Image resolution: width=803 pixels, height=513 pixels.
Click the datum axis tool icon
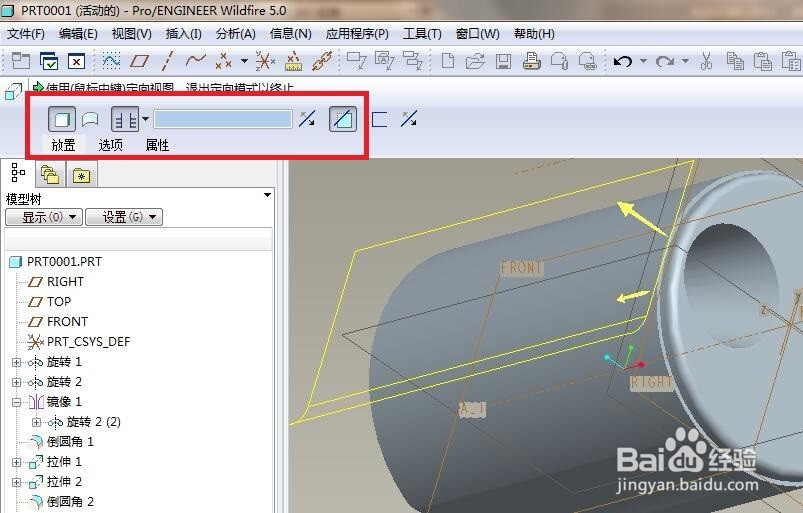pos(167,61)
